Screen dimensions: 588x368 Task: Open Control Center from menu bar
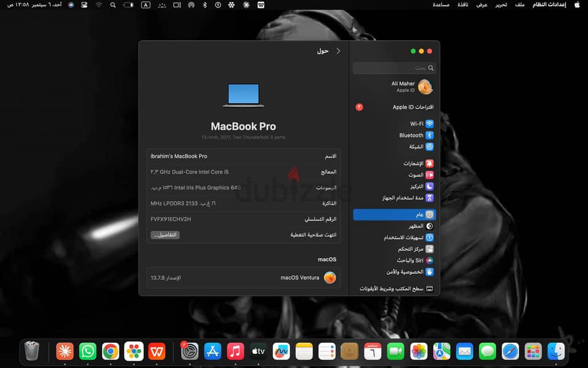click(85, 5)
